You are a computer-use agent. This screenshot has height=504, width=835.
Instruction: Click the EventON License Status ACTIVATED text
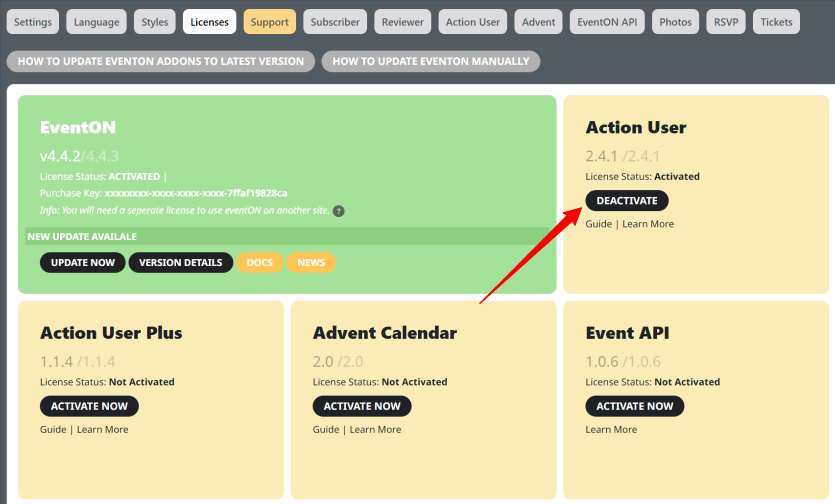[134, 177]
